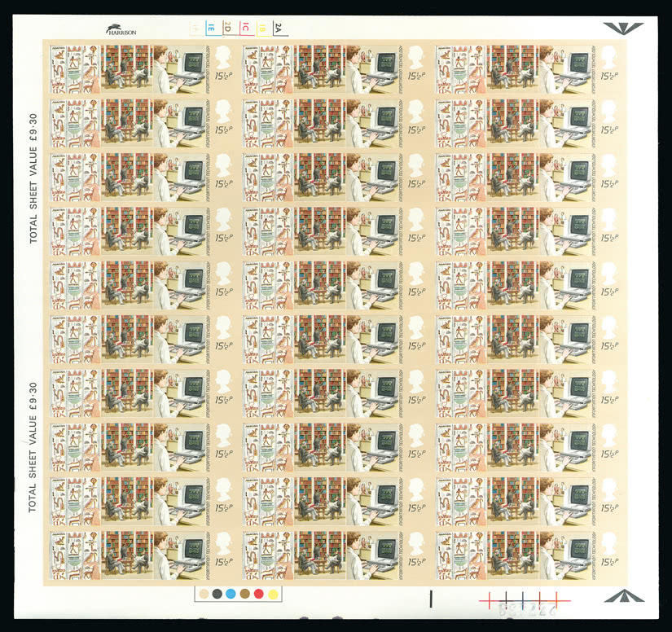Click the bottom-left stamp in the sheet

(x=142, y=555)
